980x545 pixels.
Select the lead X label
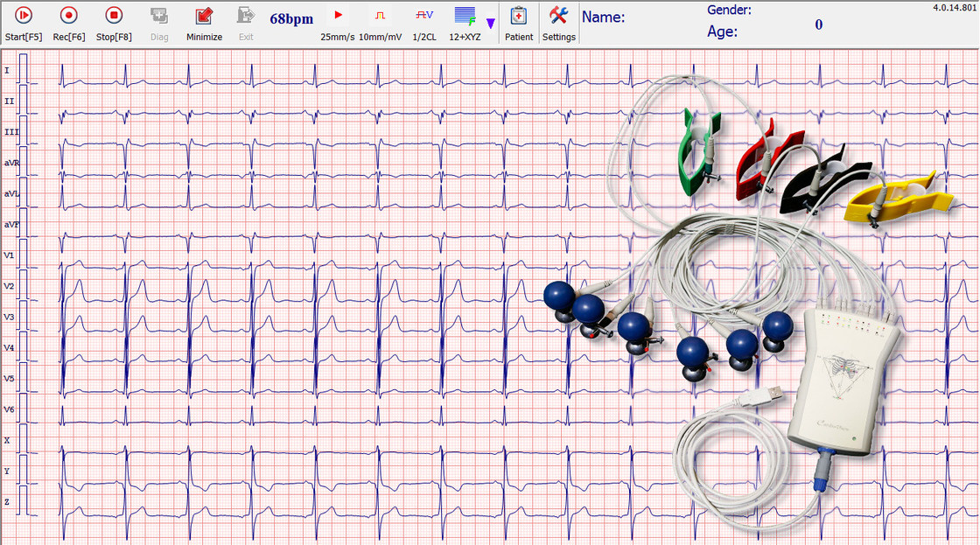7,440
